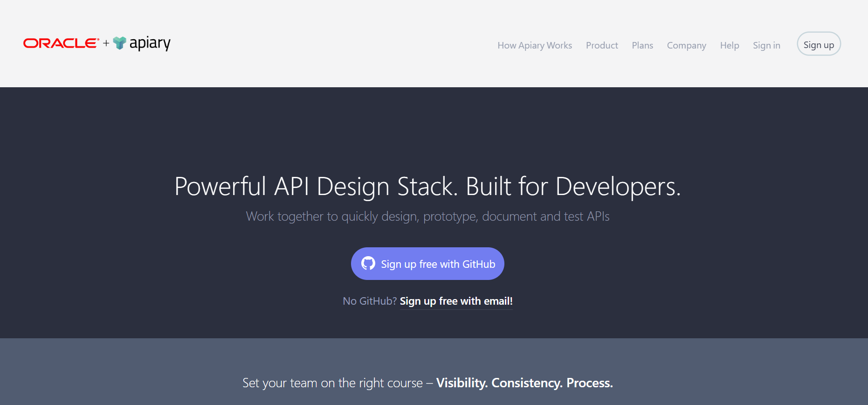The image size is (868, 405).
Task: Click the 'No GitHub?' text
Action: (x=370, y=301)
